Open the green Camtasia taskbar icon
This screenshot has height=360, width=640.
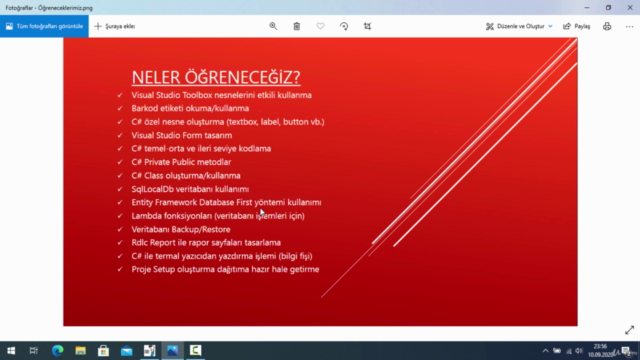[196, 351]
